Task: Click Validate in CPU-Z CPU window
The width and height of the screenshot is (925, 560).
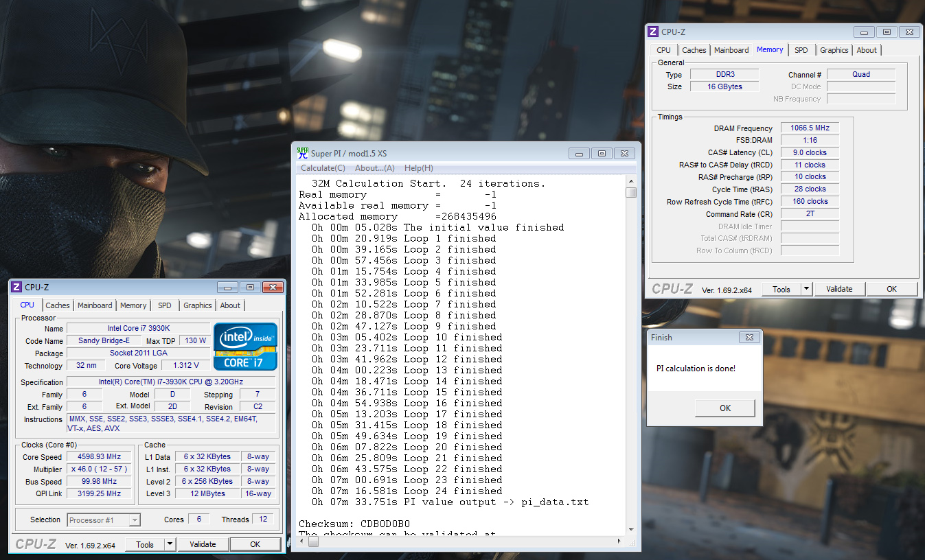Action: point(203,544)
